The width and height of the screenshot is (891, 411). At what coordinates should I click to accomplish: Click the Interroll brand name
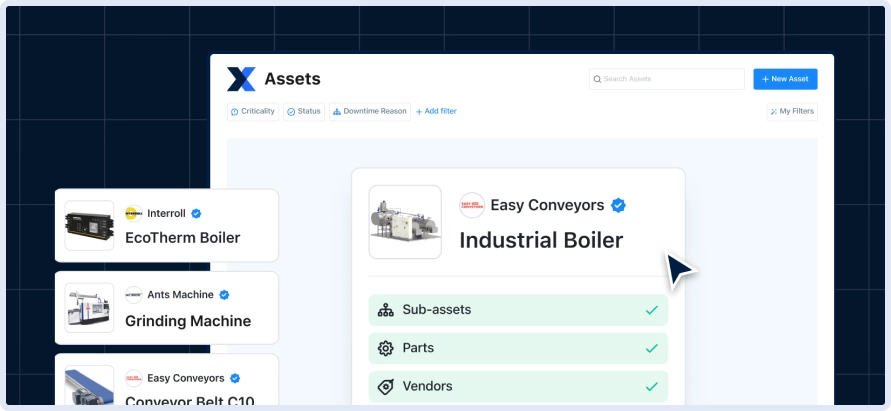[166, 214]
